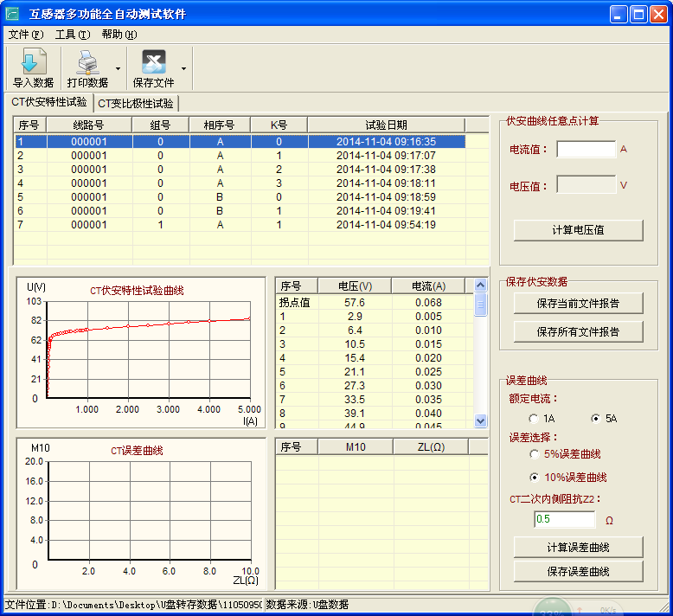Select row dated 2014-11-04 09:19:41
673x616 pixels.
(240, 211)
